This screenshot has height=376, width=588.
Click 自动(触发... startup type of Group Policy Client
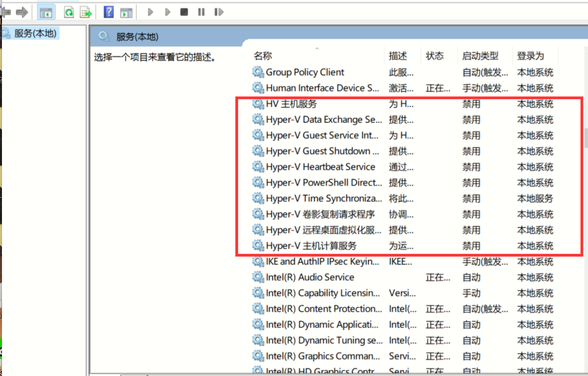click(x=485, y=72)
